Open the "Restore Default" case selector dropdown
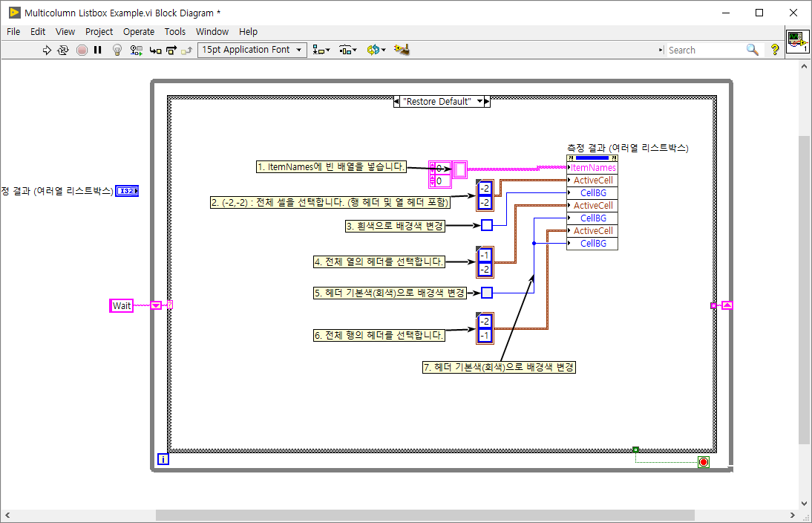The image size is (812, 523). (x=479, y=102)
